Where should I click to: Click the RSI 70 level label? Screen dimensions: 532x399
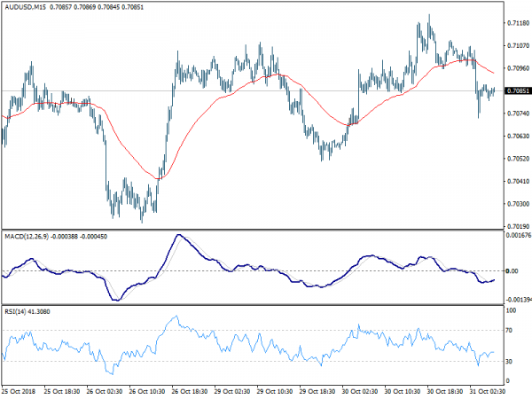click(509, 330)
